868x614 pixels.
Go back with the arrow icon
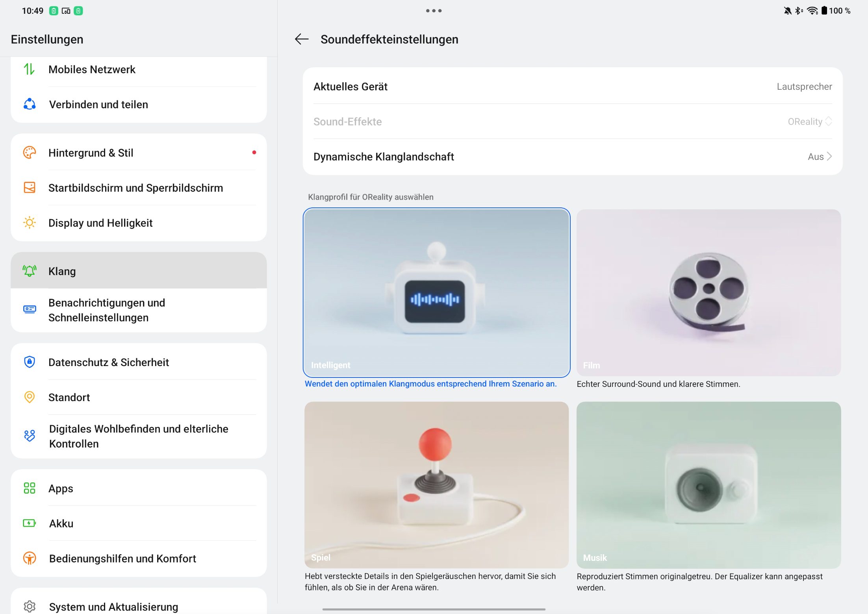[x=302, y=39]
